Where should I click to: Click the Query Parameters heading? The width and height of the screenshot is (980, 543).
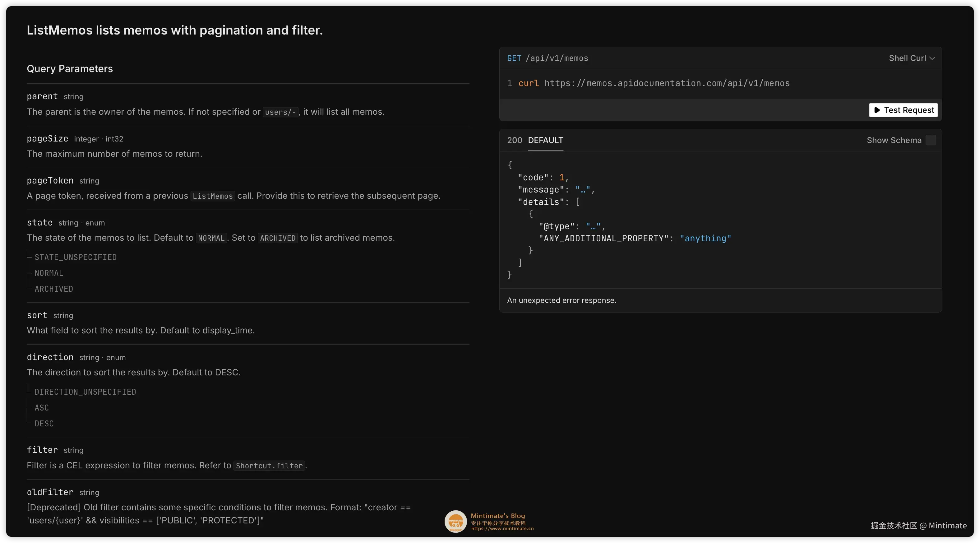pyautogui.click(x=70, y=68)
